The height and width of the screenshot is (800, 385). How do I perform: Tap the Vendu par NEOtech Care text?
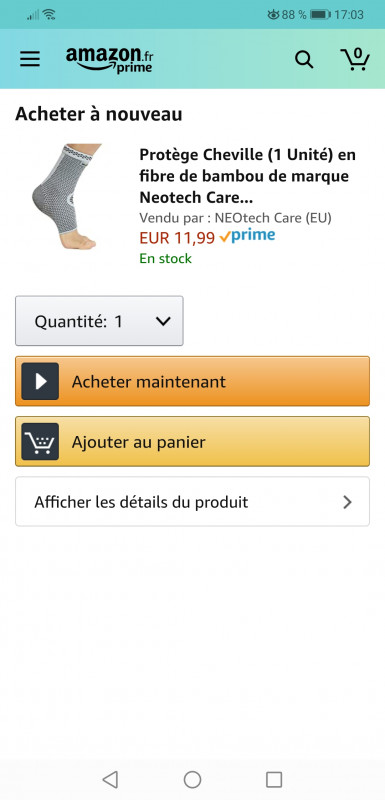(236, 218)
